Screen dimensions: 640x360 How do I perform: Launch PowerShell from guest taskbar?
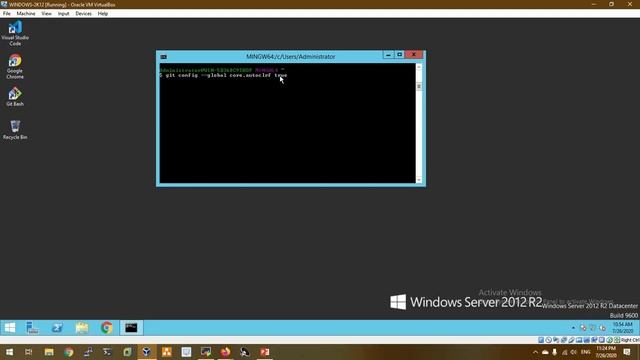57,328
